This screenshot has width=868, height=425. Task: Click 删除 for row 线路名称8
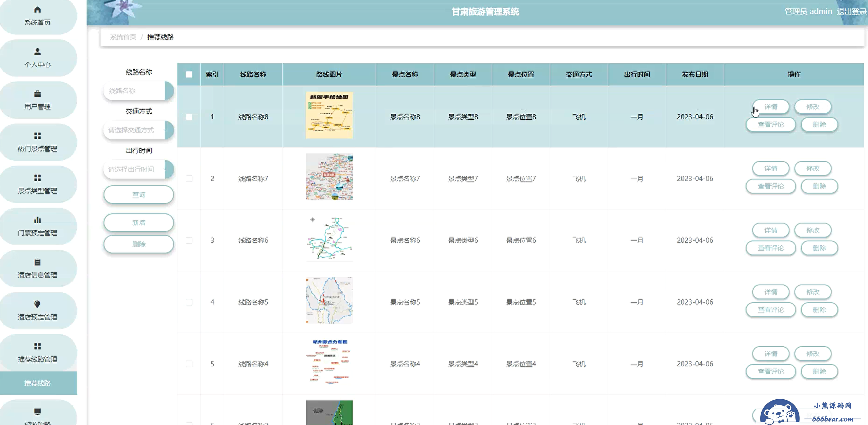tap(819, 124)
